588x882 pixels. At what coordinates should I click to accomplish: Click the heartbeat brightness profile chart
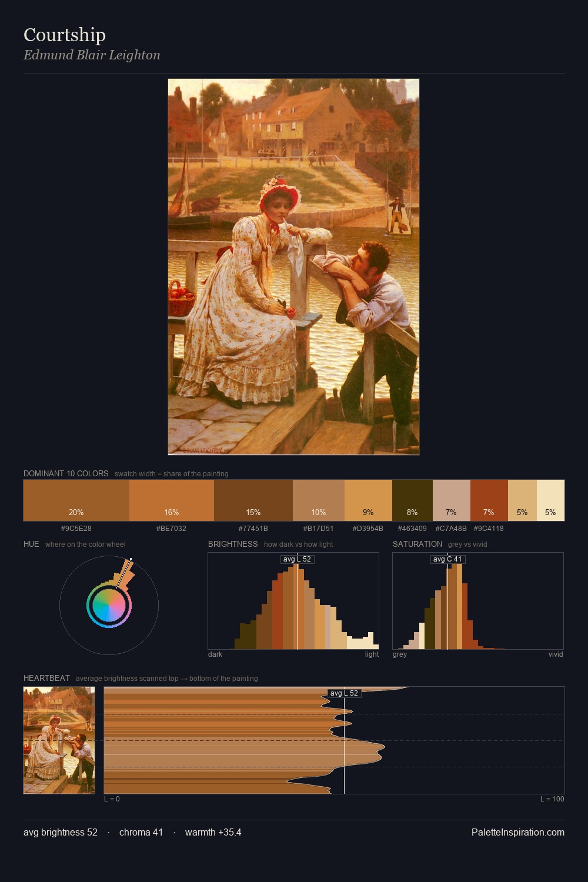(x=334, y=740)
